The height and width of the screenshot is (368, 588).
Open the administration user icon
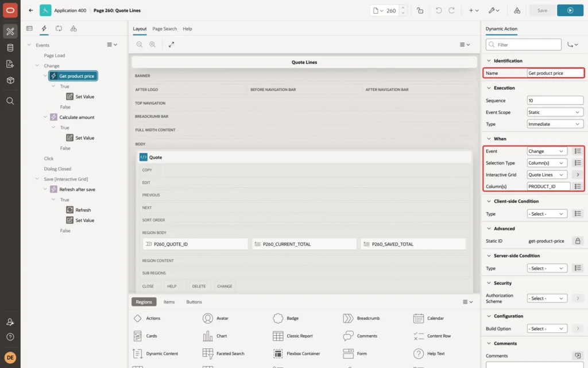pos(10,322)
